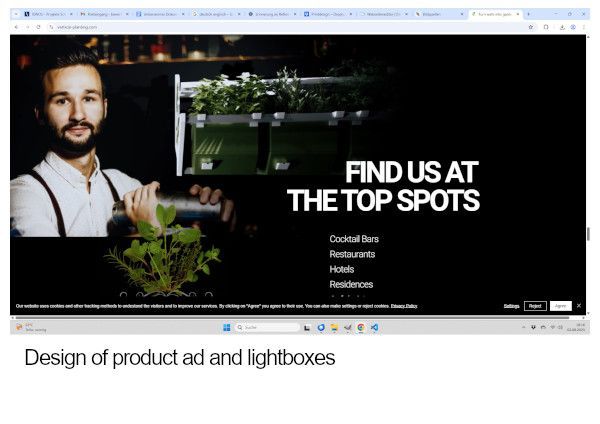Dismiss the cookie banner with the X
The image size is (600, 424).
579,306
